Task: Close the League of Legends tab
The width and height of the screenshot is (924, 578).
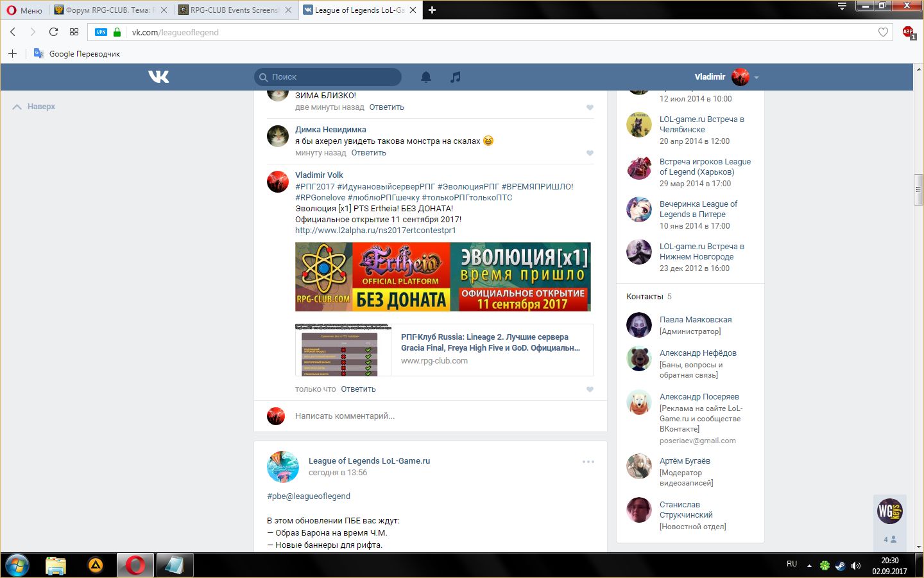Action: [413, 10]
